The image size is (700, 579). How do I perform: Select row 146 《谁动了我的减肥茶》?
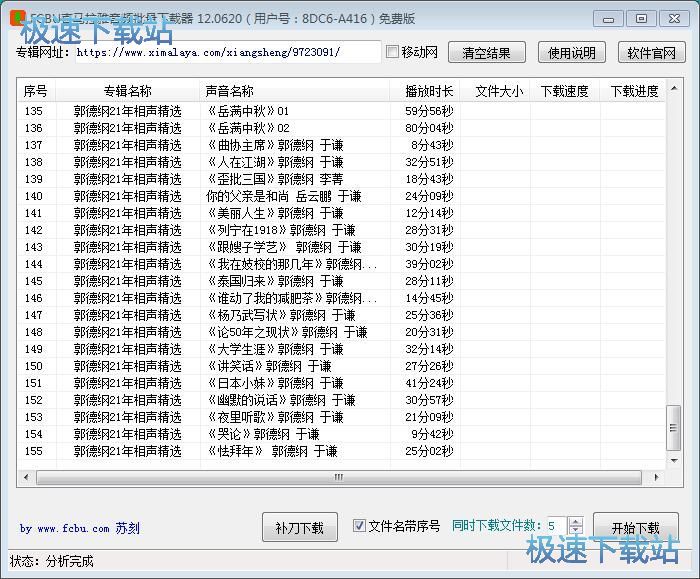(x=342, y=298)
